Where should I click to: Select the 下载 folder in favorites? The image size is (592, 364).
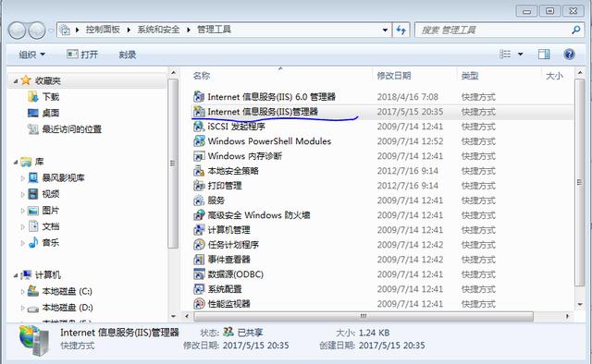click(43, 97)
